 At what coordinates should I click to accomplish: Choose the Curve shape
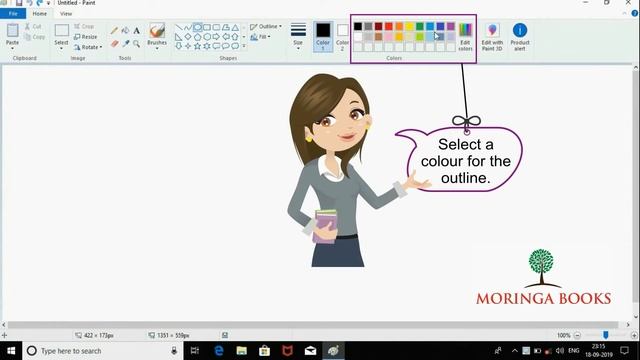click(188, 28)
